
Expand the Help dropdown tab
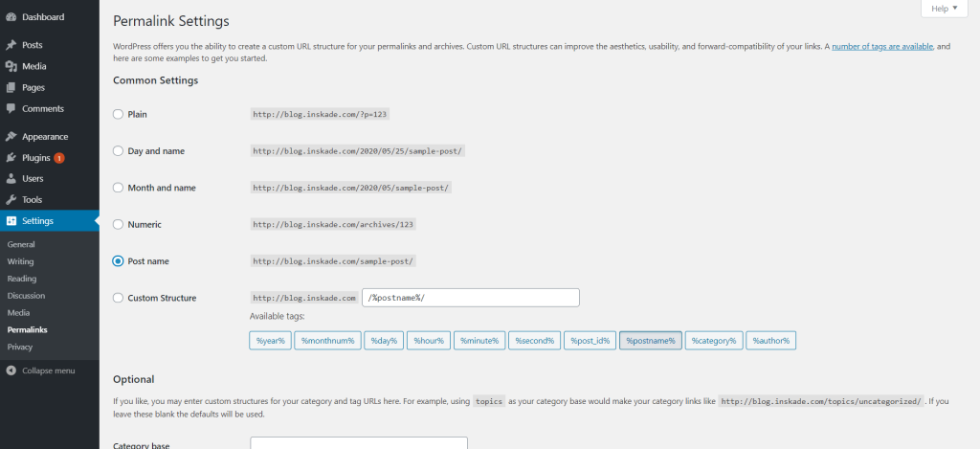pyautogui.click(x=944, y=9)
